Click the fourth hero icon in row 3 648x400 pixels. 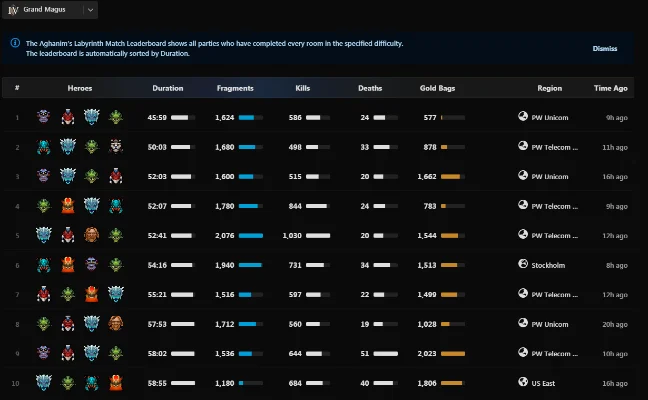[116, 176]
